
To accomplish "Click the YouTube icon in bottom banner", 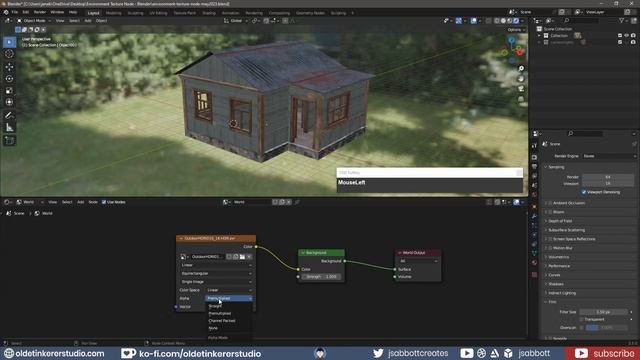I will [467, 353].
